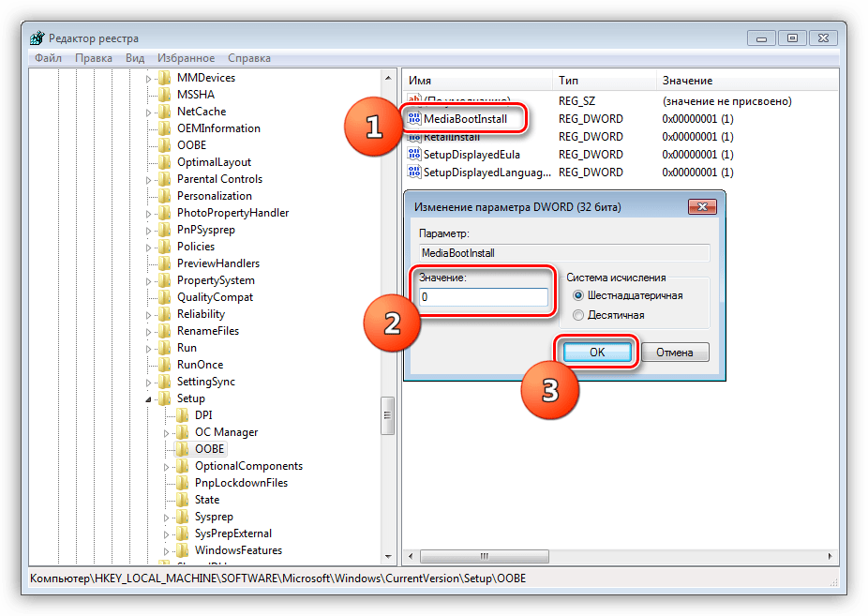Open the Файл menu
Image resolution: width=868 pixels, height=616 pixels.
click(x=48, y=57)
